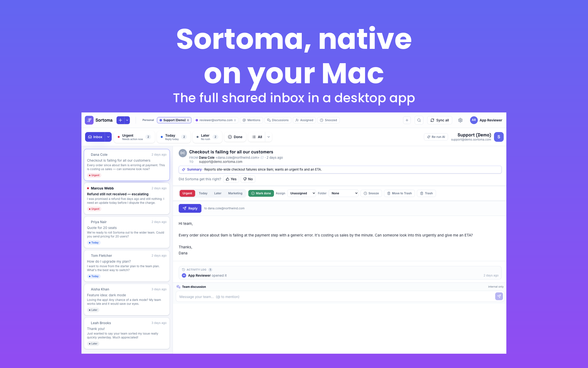588x368 pixels.
Task: Open the Assign Unassigned dropdown
Action: pos(302,193)
